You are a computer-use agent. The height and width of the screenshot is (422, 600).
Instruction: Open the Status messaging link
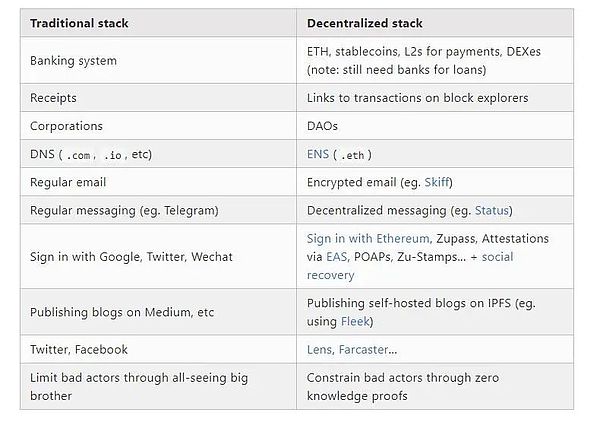tap(492, 211)
